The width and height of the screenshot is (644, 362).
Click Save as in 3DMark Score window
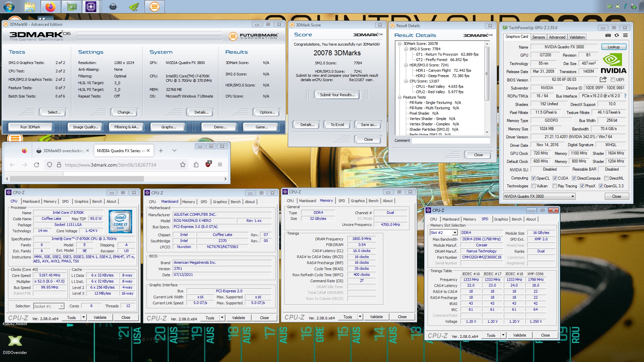[369, 125]
